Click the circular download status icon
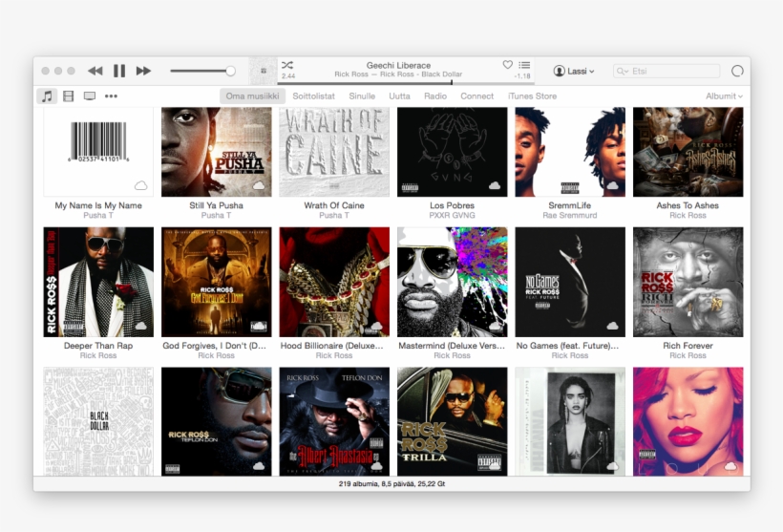Viewport: 783px width, 532px height. [737, 71]
